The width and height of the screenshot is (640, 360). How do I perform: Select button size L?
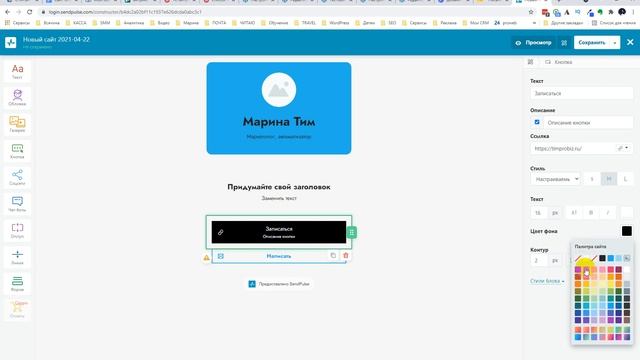click(x=625, y=179)
